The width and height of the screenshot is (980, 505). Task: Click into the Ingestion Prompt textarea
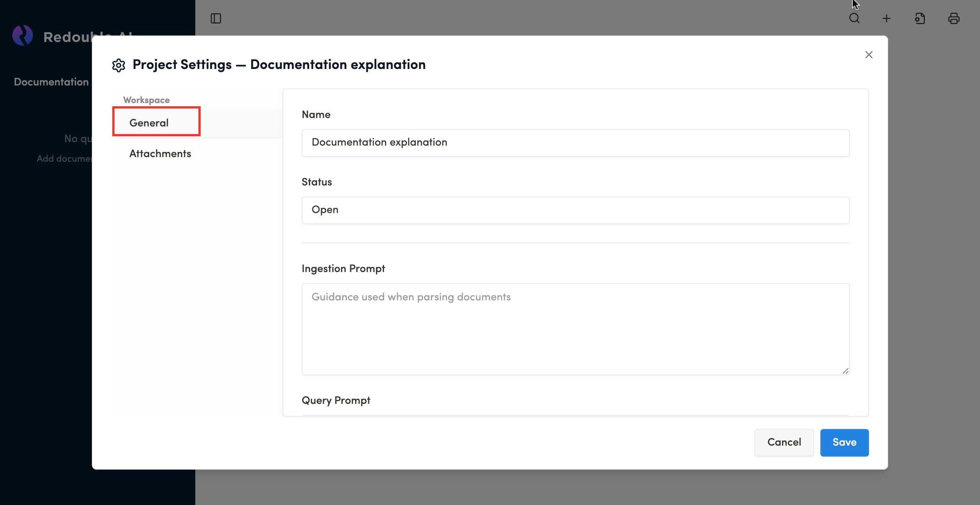coord(575,329)
